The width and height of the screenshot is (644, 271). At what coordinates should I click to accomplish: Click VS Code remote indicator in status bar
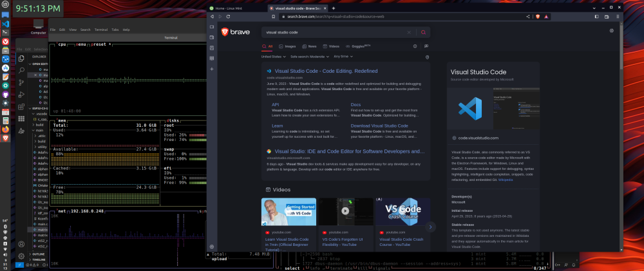pos(19,265)
